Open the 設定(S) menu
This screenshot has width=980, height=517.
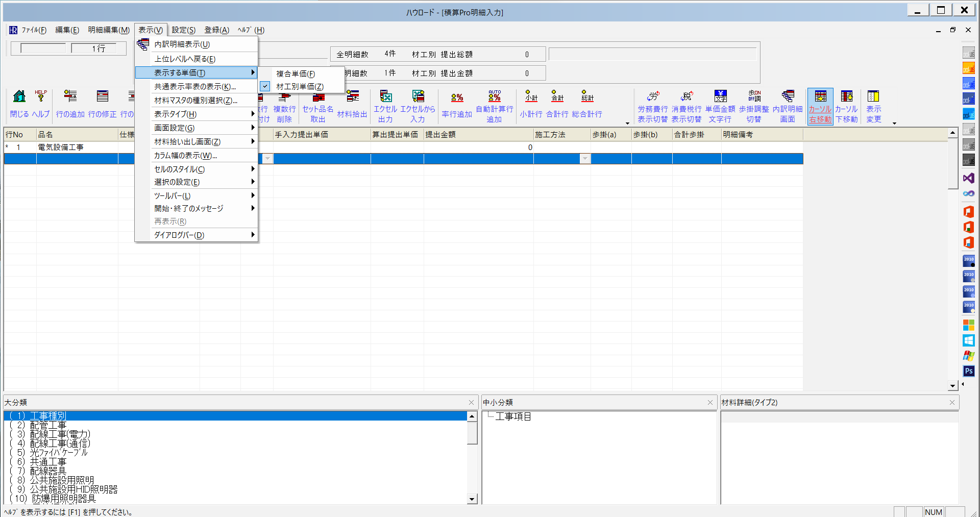(183, 30)
